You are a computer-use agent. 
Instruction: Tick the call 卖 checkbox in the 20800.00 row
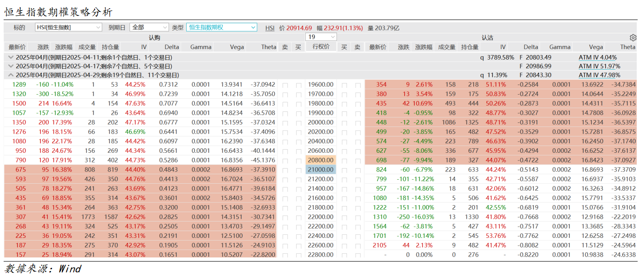(285, 160)
